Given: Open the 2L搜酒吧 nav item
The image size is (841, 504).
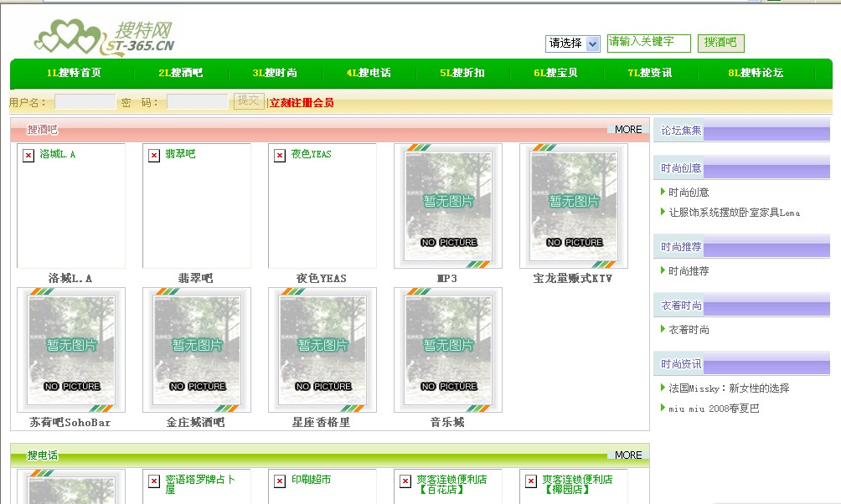Looking at the screenshot, I should pos(181,73).
